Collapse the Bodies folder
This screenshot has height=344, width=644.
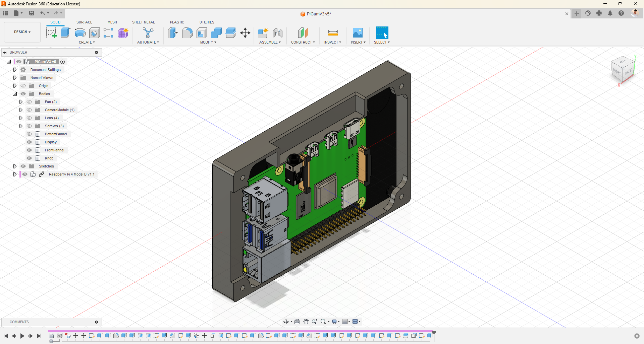point(15,94)
